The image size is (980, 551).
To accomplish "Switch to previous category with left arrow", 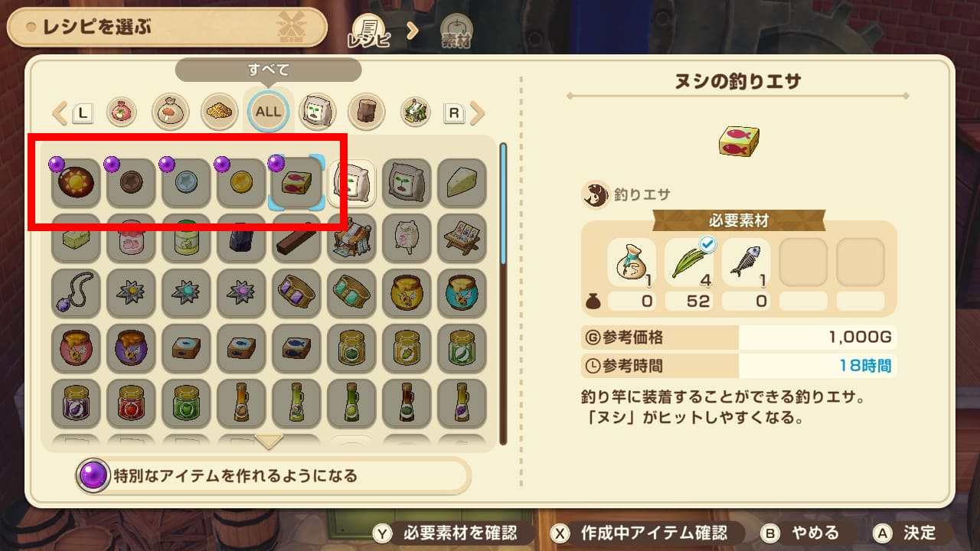I will tap(60, 114).
